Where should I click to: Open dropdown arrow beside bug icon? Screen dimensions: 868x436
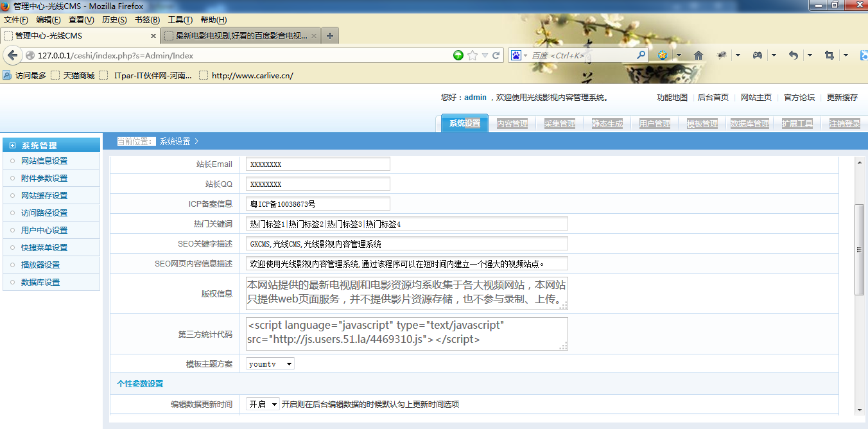(x=738, y=55)
